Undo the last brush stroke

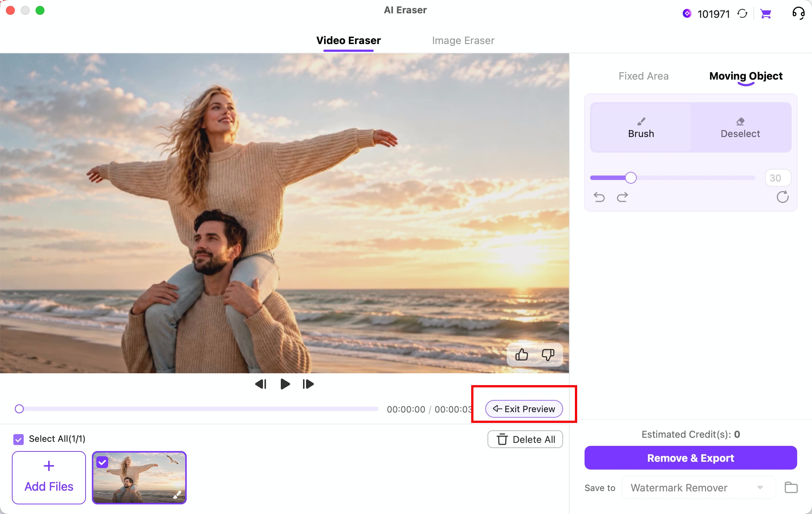point(599,197)
